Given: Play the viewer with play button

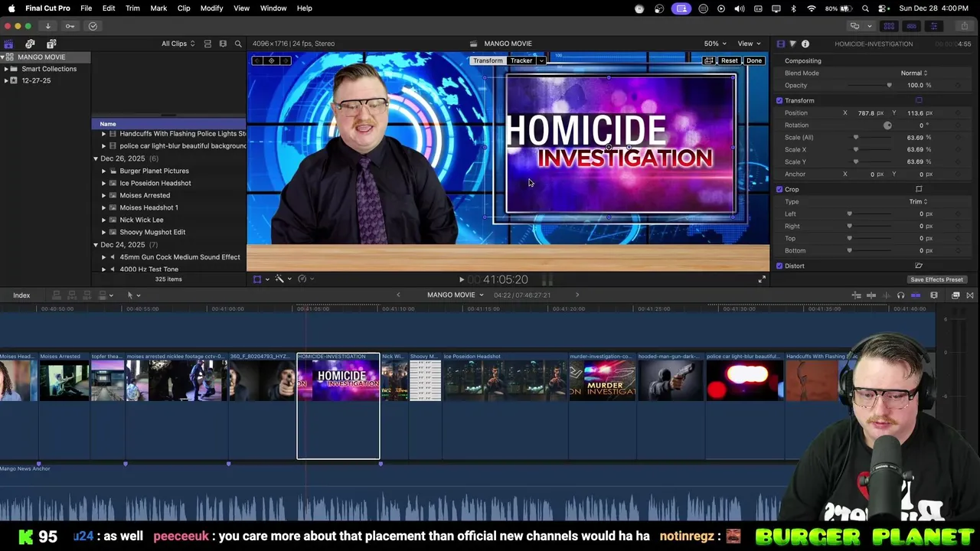Looking at the screenshot, I should [461, 280].
